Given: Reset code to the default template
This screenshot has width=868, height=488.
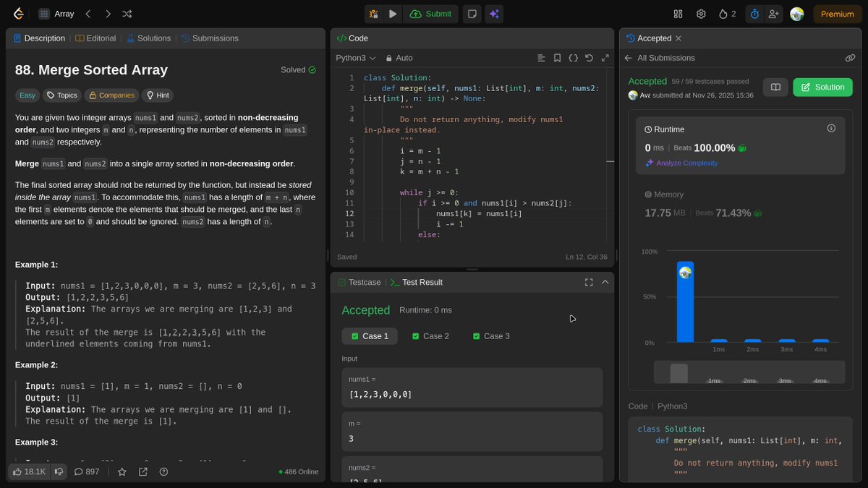Looking at the screenshot, I should click(590, 58).
